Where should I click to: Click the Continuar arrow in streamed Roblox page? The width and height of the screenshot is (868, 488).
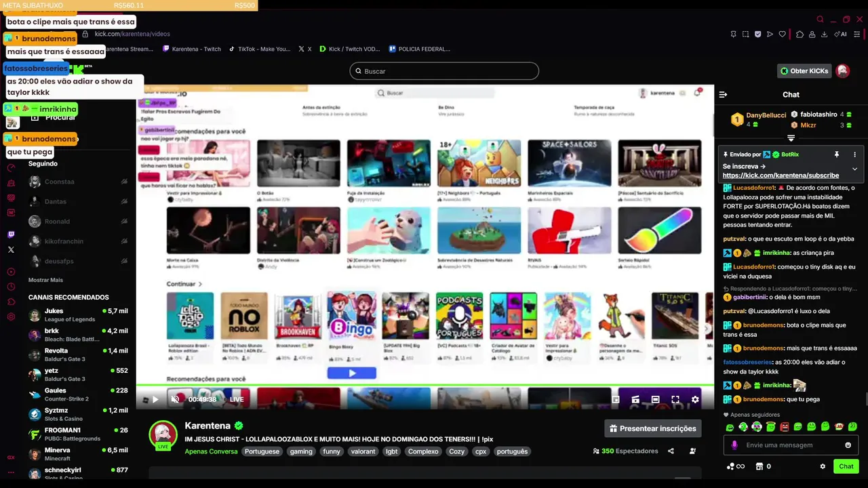(200, 284)
